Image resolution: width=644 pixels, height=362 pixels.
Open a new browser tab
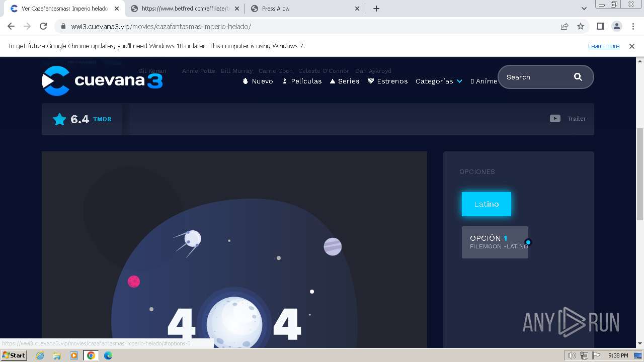(376, 9)
